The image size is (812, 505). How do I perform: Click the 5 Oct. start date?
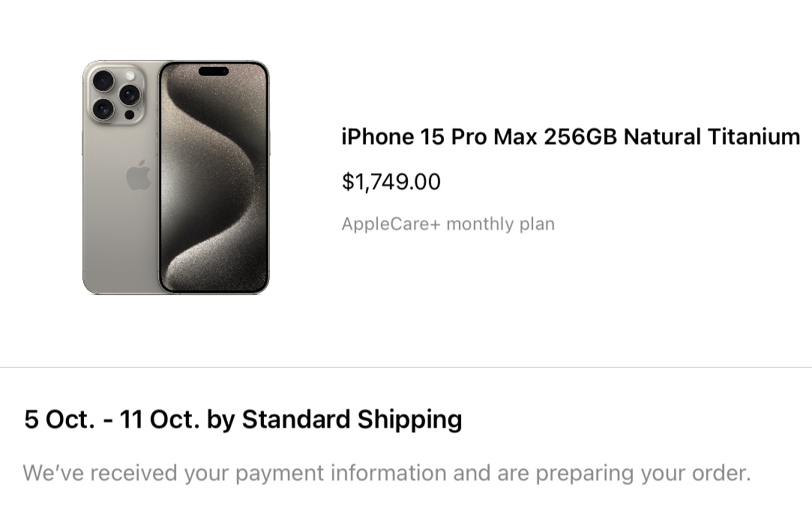[59, 419]
